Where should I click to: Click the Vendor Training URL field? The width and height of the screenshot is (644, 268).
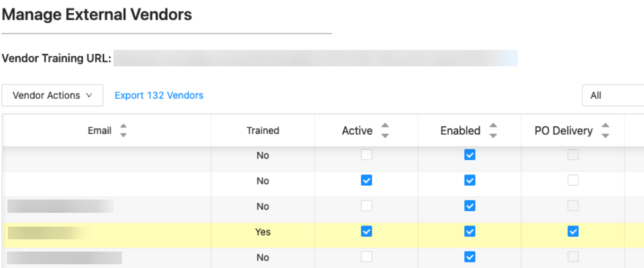pos(316,58)
